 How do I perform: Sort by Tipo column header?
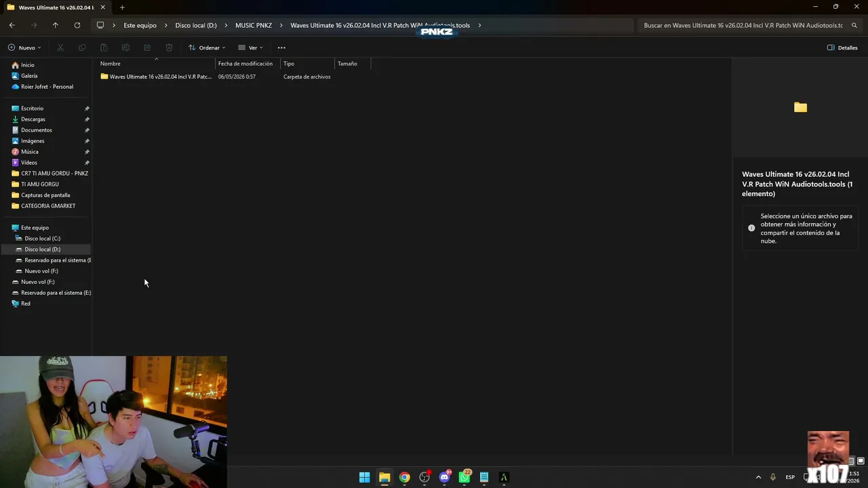[x=308, y=64]
